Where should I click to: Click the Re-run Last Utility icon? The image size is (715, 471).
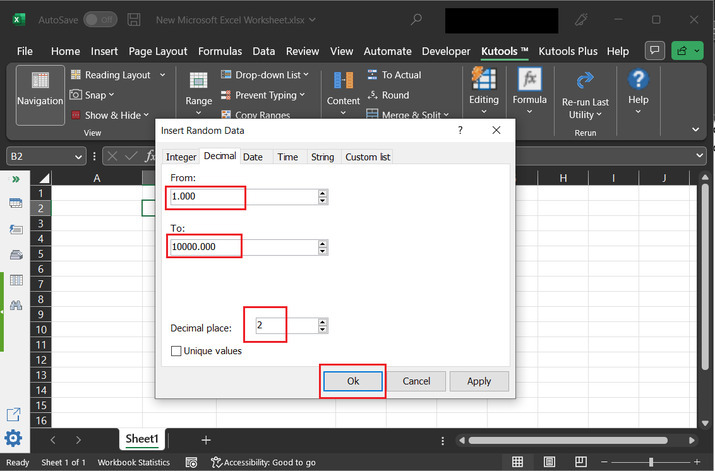click(585, 82)
